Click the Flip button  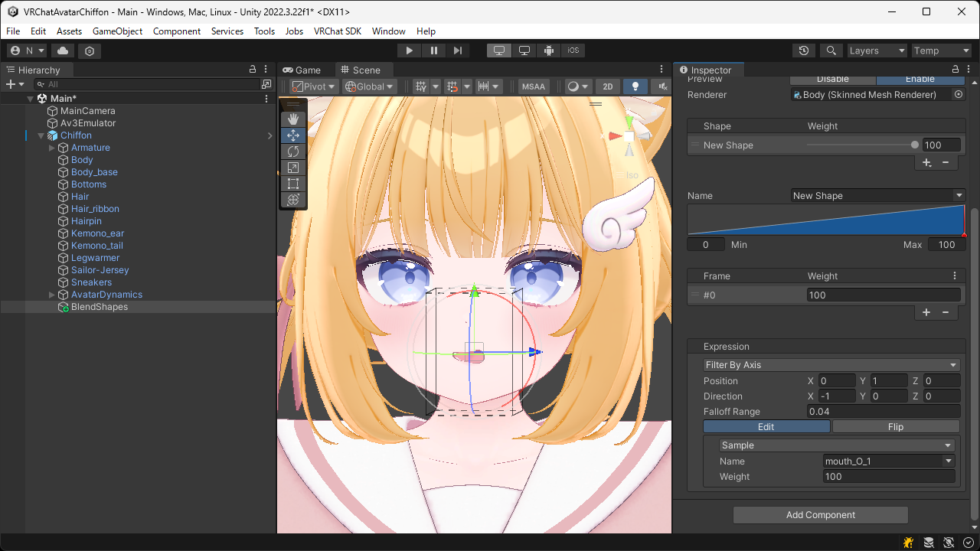(895, 427)
